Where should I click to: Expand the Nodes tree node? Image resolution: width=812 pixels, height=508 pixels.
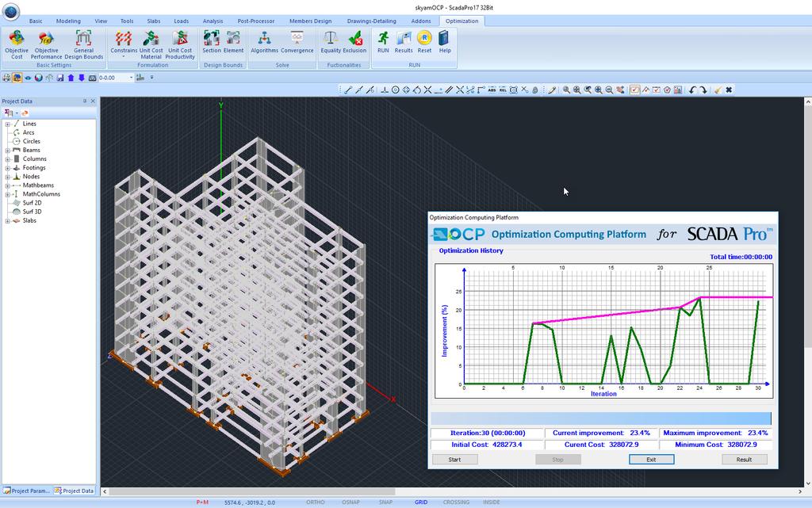coord(8,177)
